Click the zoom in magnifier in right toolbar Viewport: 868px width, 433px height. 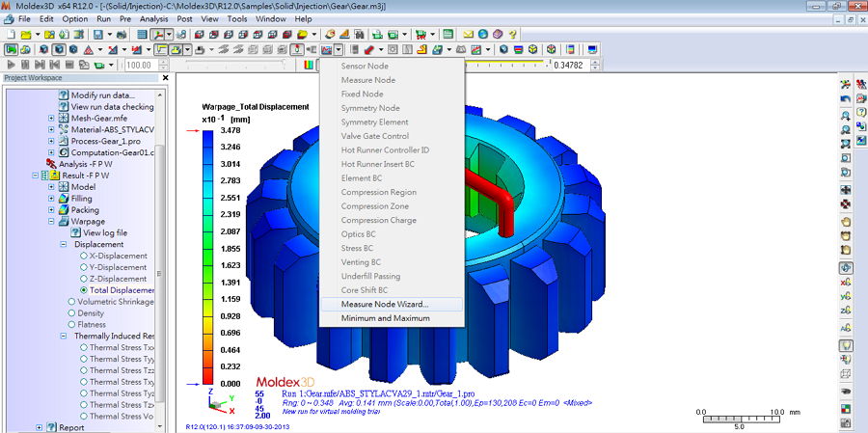[x=845, y=116]
